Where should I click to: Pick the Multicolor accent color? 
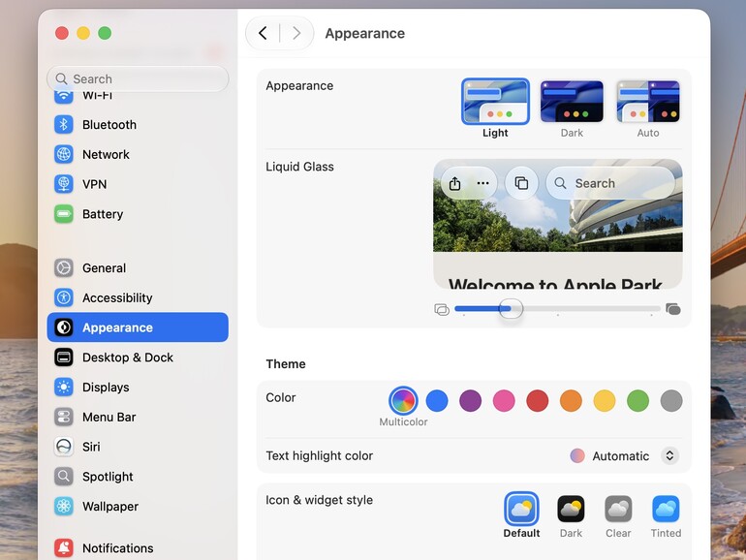[x=403, y=400]
